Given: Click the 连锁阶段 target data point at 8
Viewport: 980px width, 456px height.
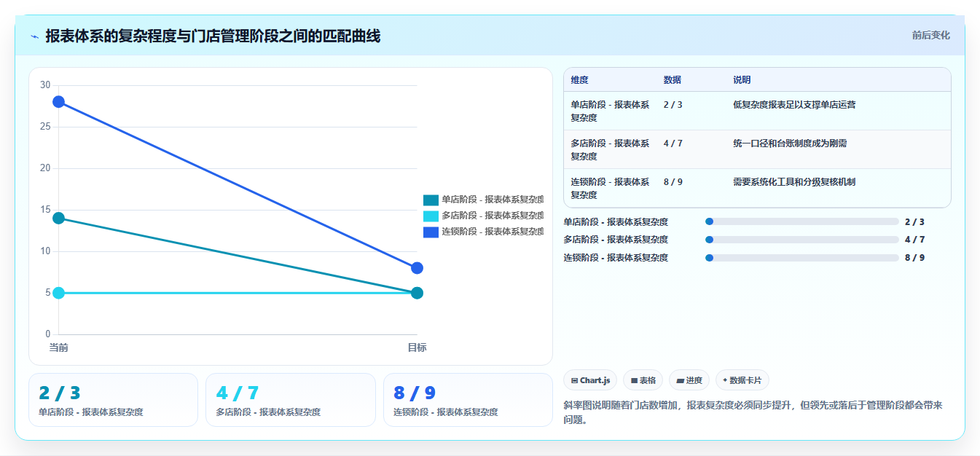Looking at the screenshot, I should tap(417, 268).
